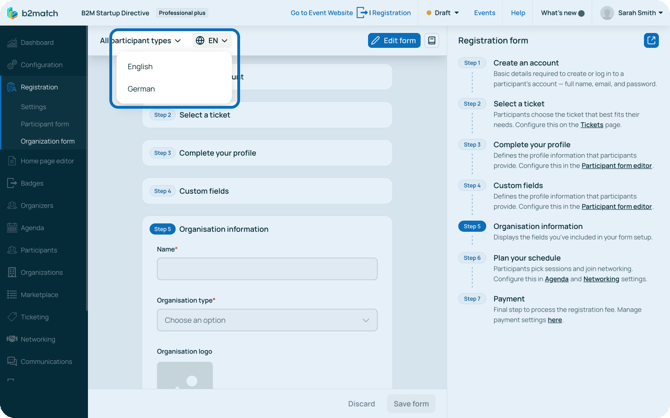Click the Home page editor document icon
Image resolution: width=670 pixels, height=418 pixels.
click(12, 161)
